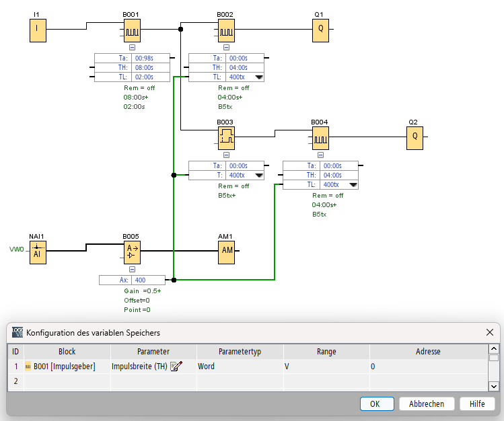Open the TL dropdown of block B002
Viewport: 504px width, 421px height.
click(x=258, y=77)
